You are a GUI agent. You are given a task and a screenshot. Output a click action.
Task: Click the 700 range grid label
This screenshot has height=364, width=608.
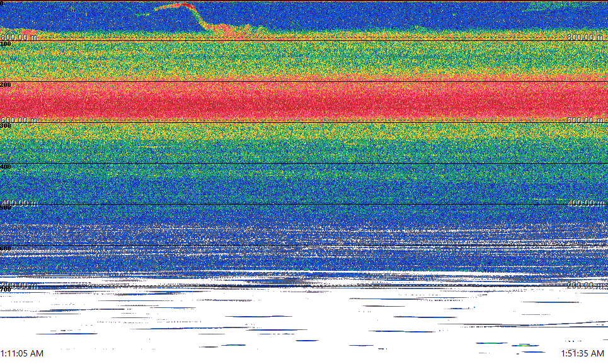point(6,290)
